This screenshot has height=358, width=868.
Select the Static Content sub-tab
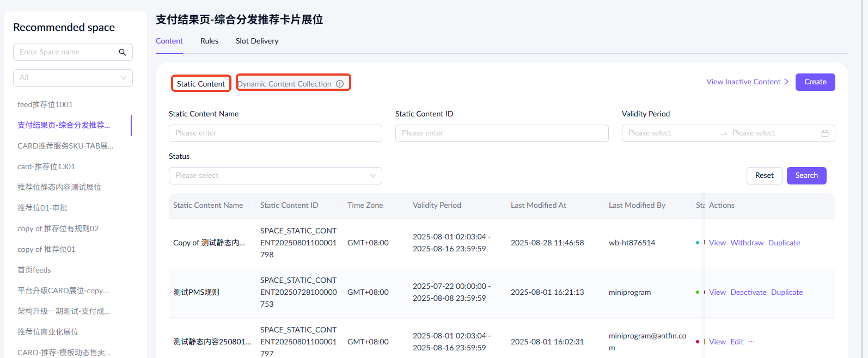[x=201, y=84]
